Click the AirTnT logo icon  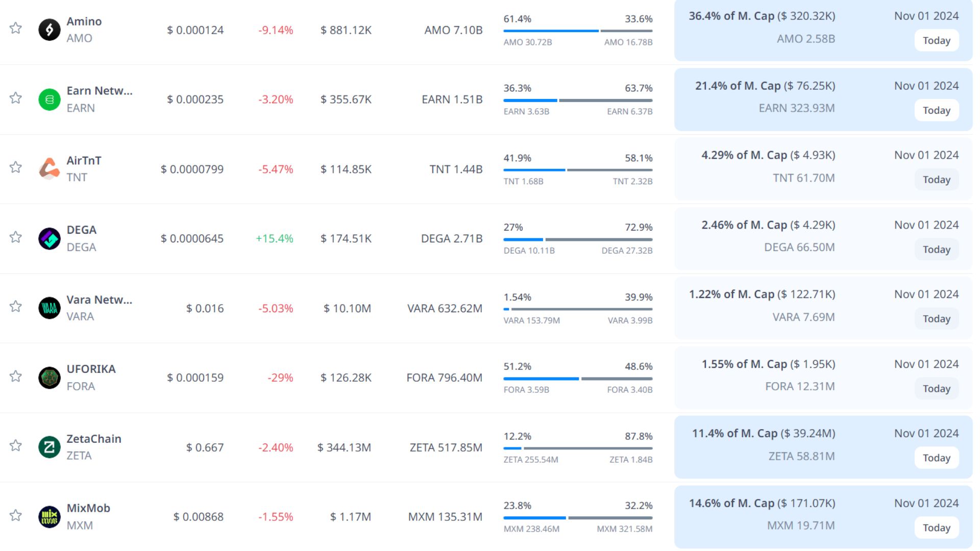pyautogui.click(x=50, y=169)
